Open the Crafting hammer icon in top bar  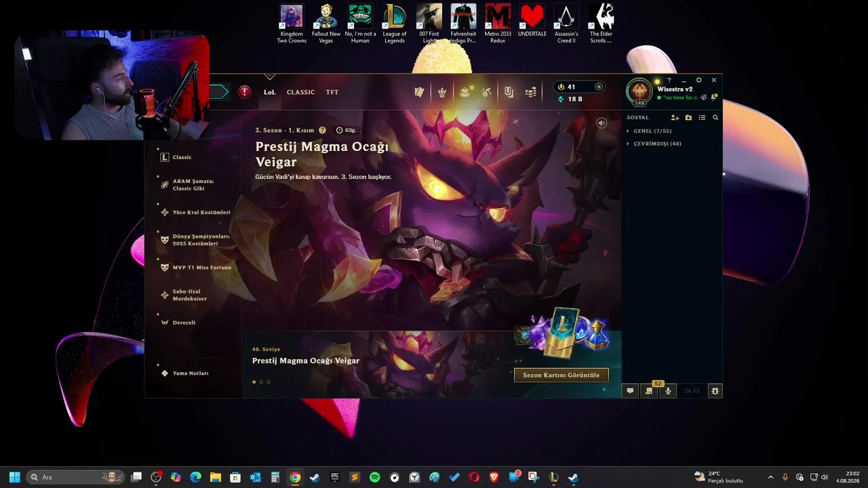486,92
